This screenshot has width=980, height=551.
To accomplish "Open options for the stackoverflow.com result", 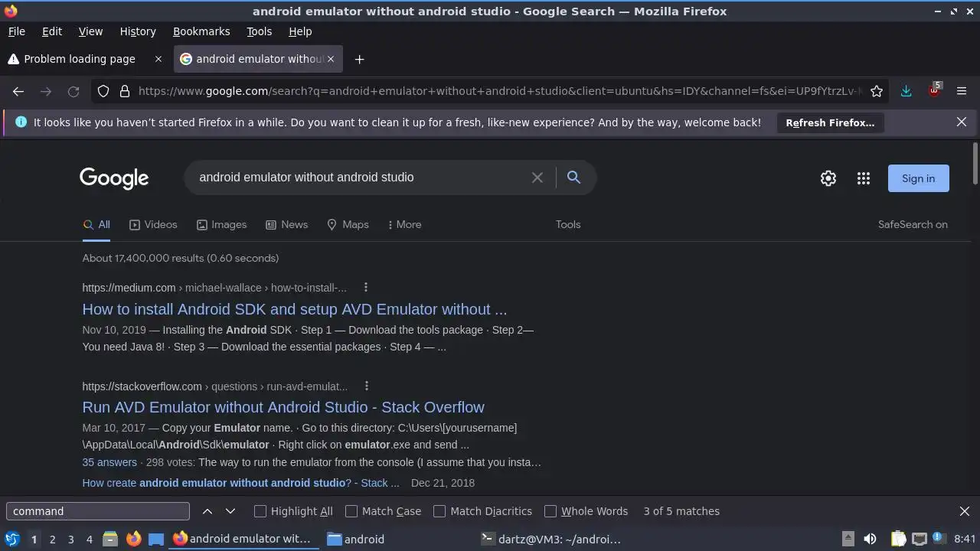I will pos(367,386).
